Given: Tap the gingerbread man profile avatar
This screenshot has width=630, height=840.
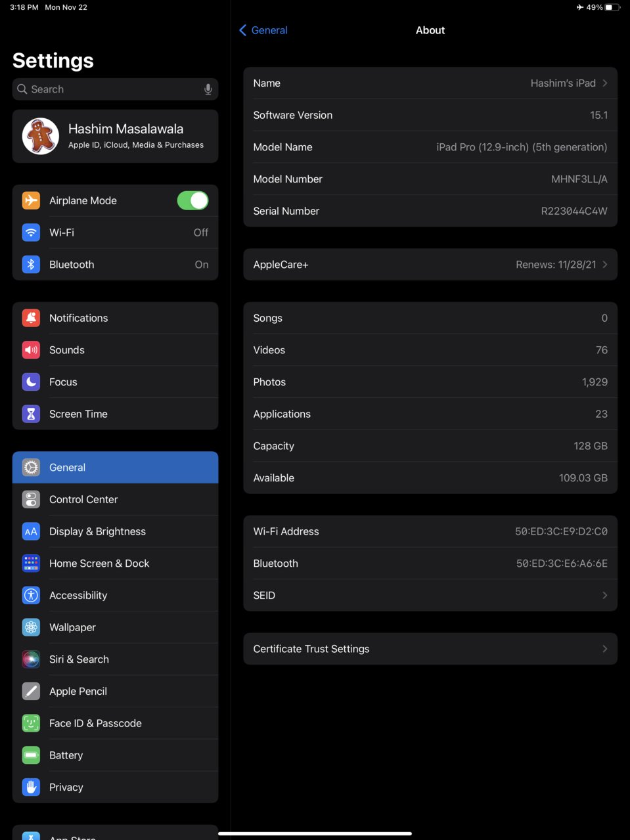Looking at the screenshot, I should 41,136.
